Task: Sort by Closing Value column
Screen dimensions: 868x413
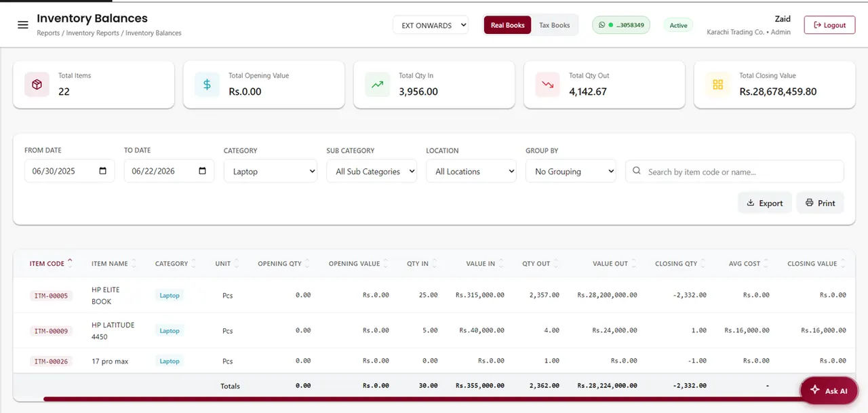Action: pos(816,263)
